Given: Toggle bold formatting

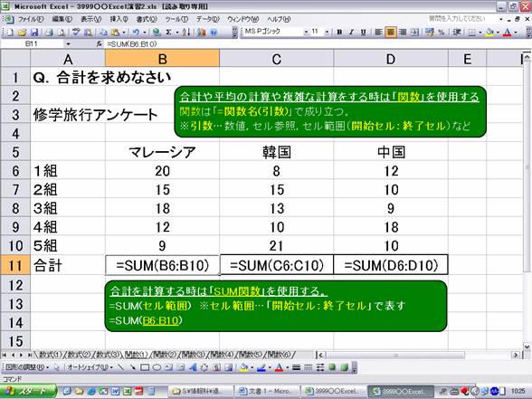Looking at the screenshot, I should click(x=339, y=33).
